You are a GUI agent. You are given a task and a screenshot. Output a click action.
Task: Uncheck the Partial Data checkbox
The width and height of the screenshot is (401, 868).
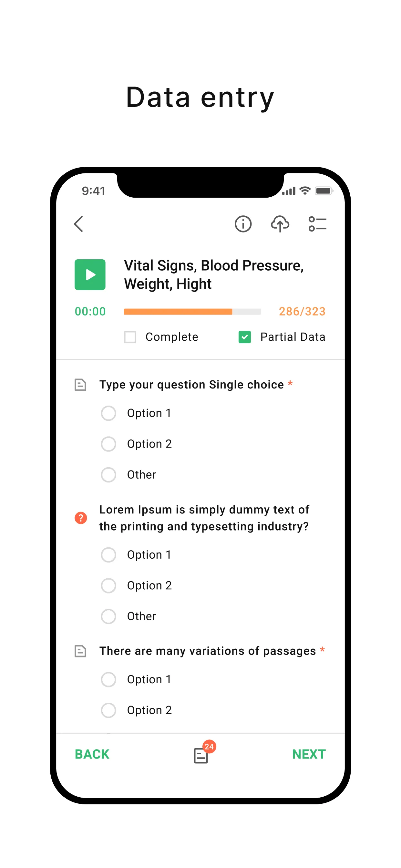coord(245,337)
